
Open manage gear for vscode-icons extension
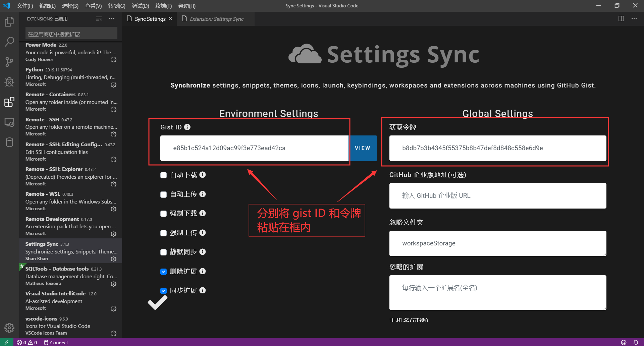pyautogui.click(x=114, y=334)
